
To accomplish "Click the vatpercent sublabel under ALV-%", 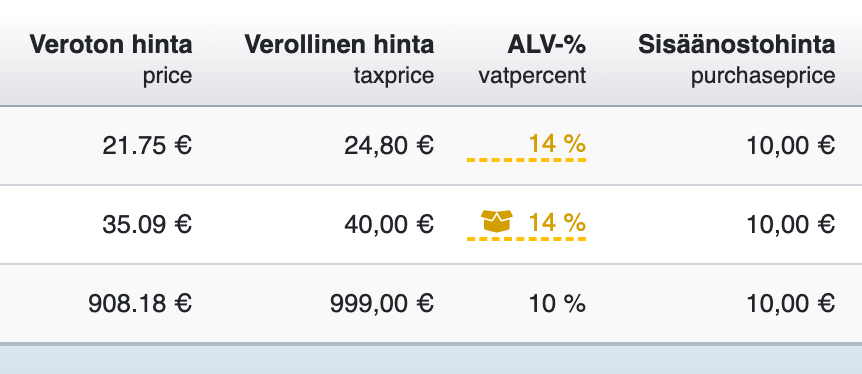I will pos(532,76).
